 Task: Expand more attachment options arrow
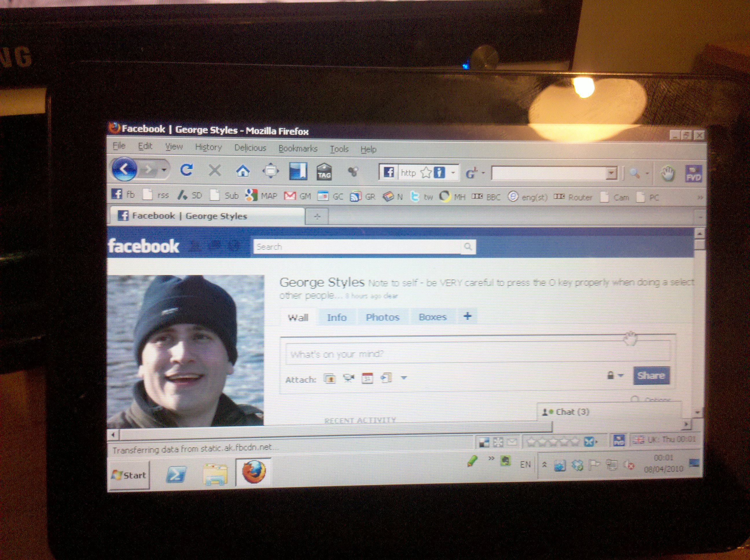(x=403, y=377)
